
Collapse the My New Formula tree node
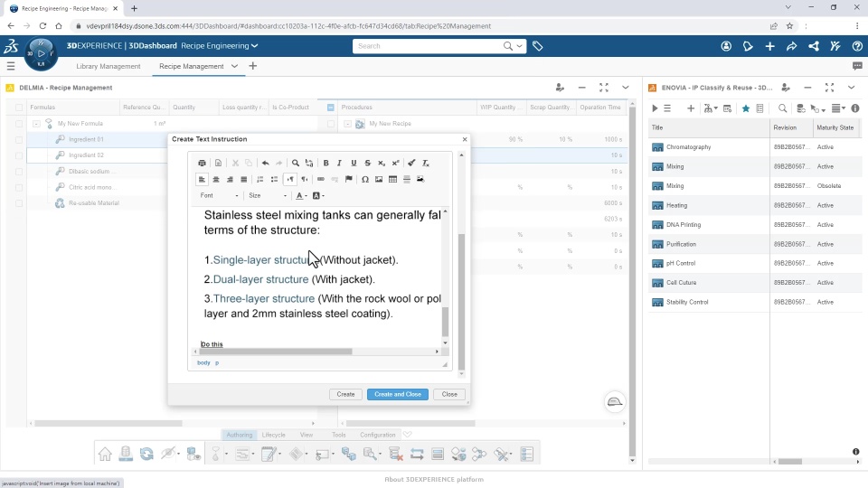coord(36,124)
